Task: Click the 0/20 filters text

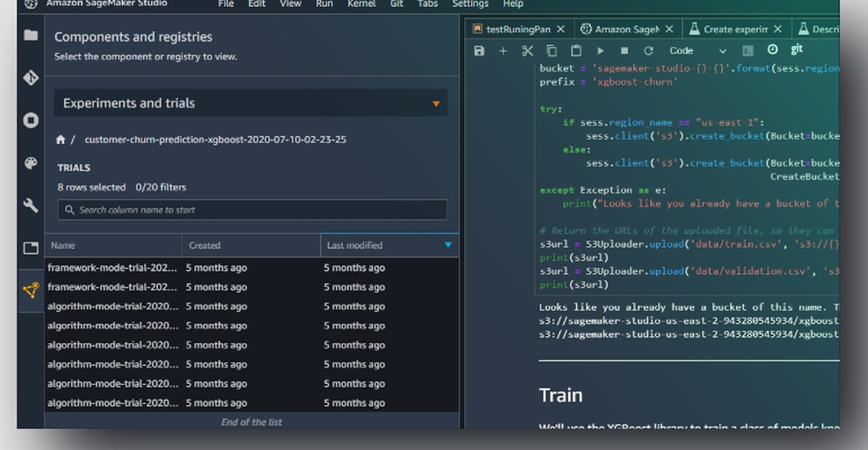Action: [161, 187]
